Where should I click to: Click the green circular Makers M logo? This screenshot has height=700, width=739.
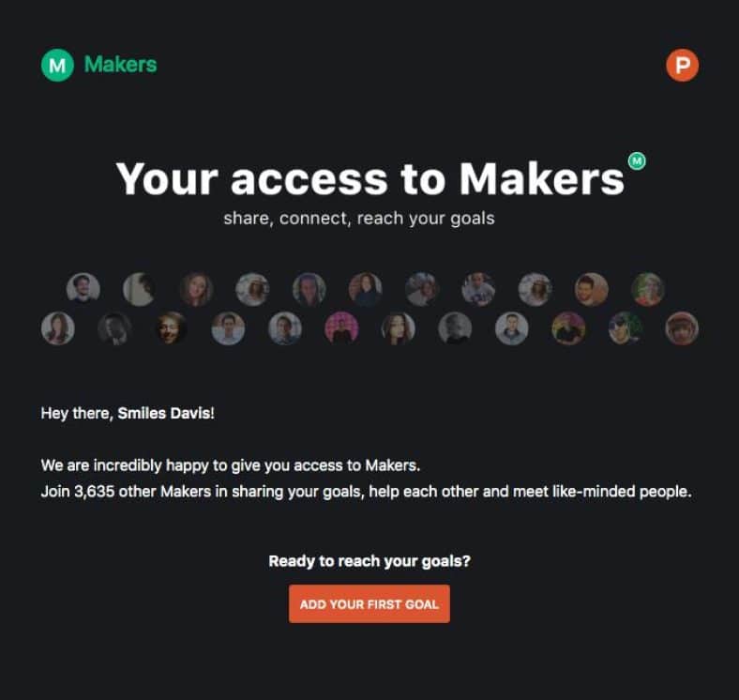(x=57, y=65)
